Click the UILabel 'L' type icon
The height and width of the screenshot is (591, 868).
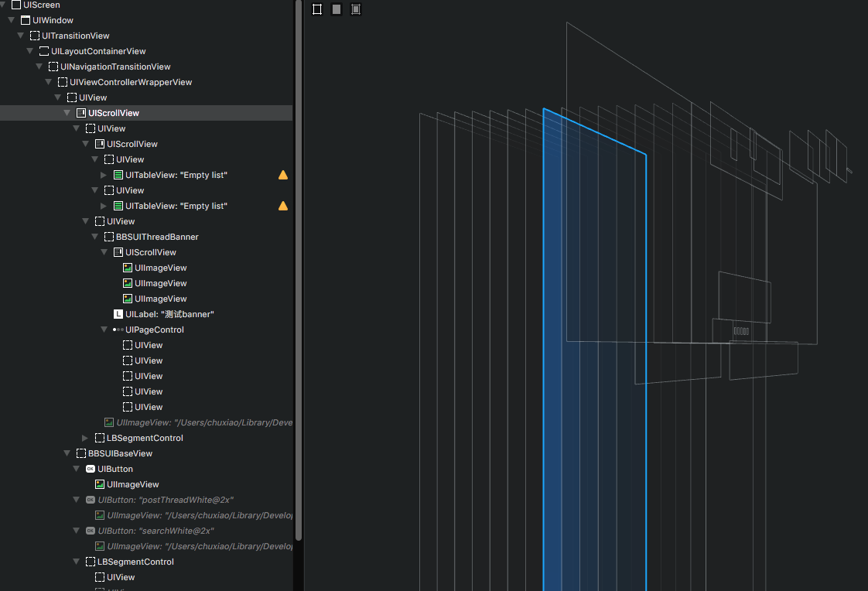[x=118, y=314]
